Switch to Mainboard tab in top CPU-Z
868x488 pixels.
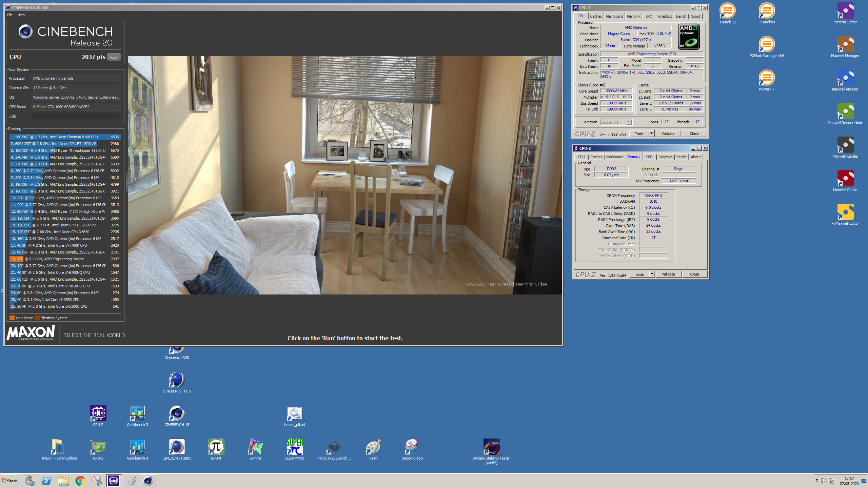pos(614,16)
